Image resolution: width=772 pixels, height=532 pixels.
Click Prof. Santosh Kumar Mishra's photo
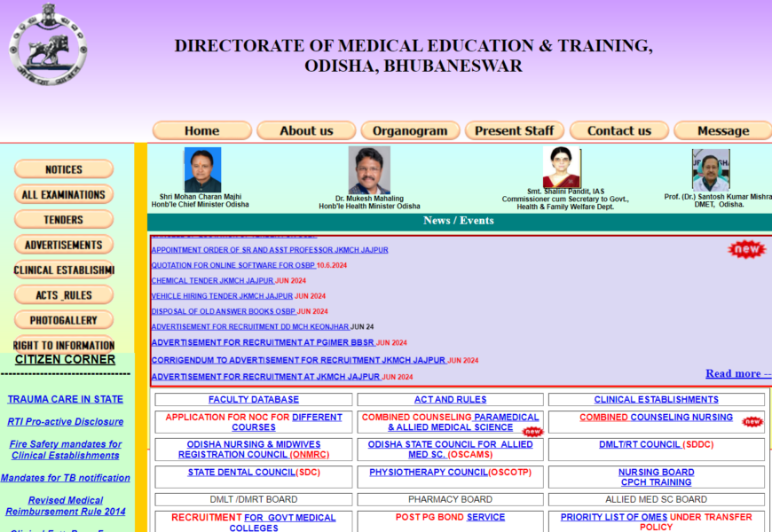coord(711,170)
